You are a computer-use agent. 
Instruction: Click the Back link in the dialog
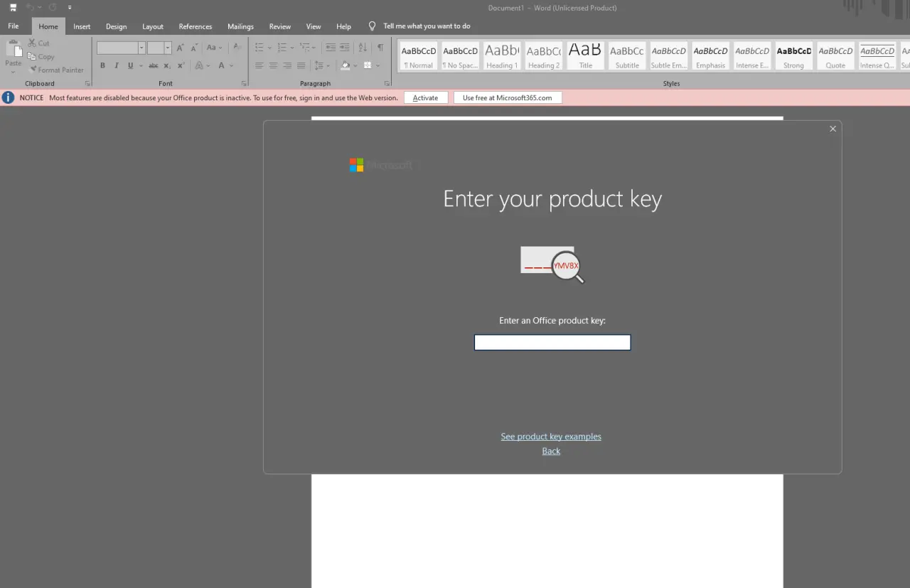click(x=551, y=451)
